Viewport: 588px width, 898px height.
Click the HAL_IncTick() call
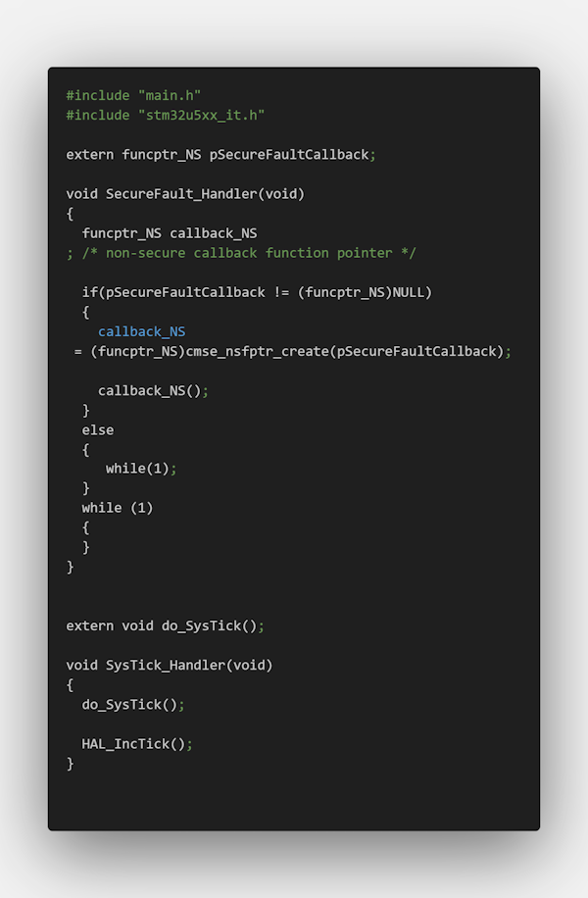coord(137,743)
